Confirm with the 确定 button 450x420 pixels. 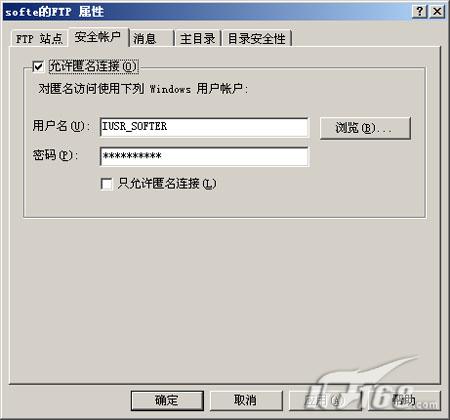click(x=167, y=400)
